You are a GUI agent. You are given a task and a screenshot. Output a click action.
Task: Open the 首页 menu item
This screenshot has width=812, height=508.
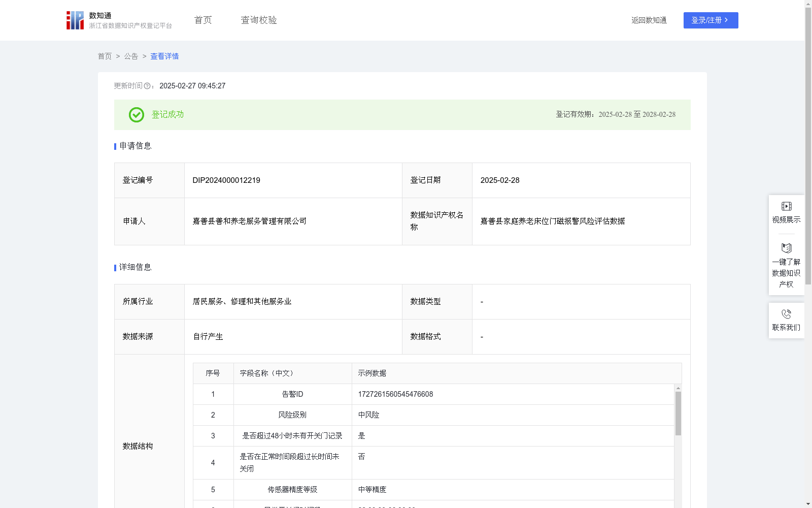[x=203, y=20]
